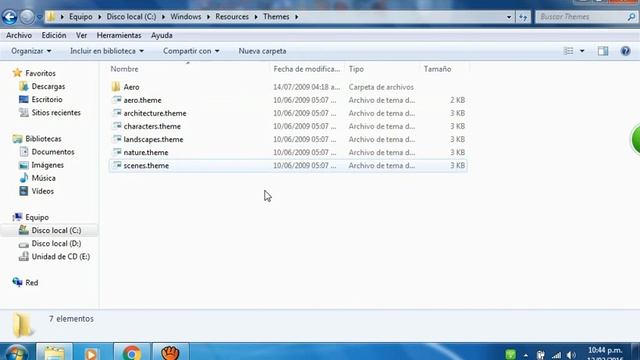Select the Aero folder icon
The width and height of the screenshot is (640, 360).
click(x=116, y=87)
